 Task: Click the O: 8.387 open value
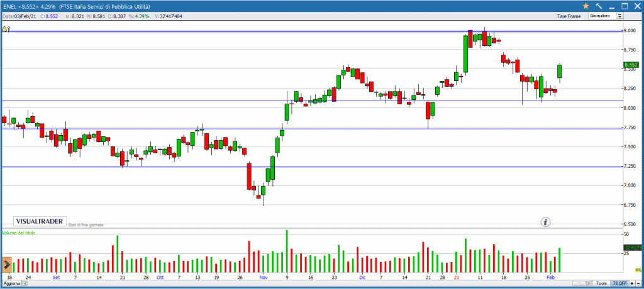point(118,16)
